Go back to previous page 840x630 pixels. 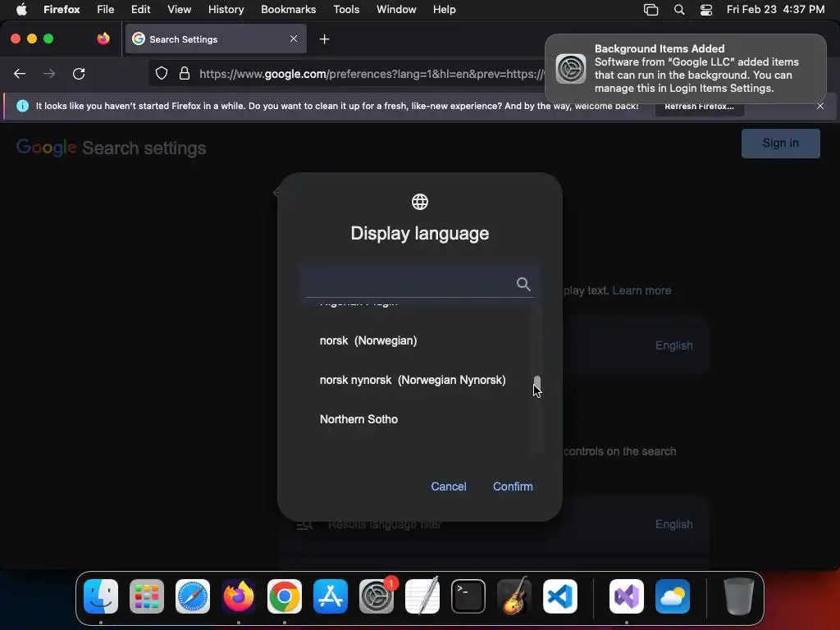click(20, 73)
